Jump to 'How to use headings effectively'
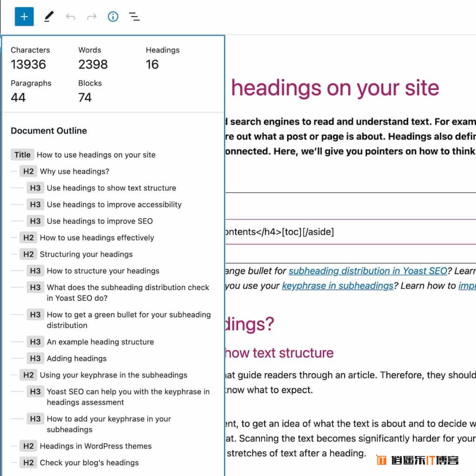This screenshot has width=476, height=476. (87, 238)
